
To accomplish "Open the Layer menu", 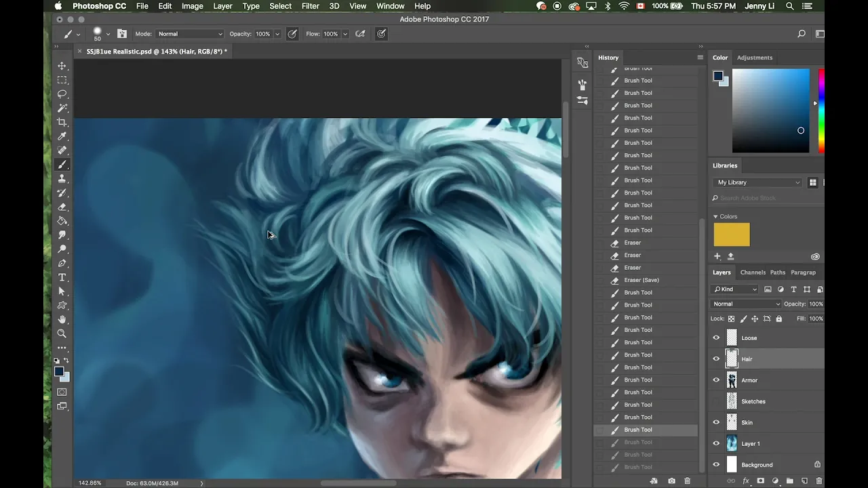I will (223, 6).
